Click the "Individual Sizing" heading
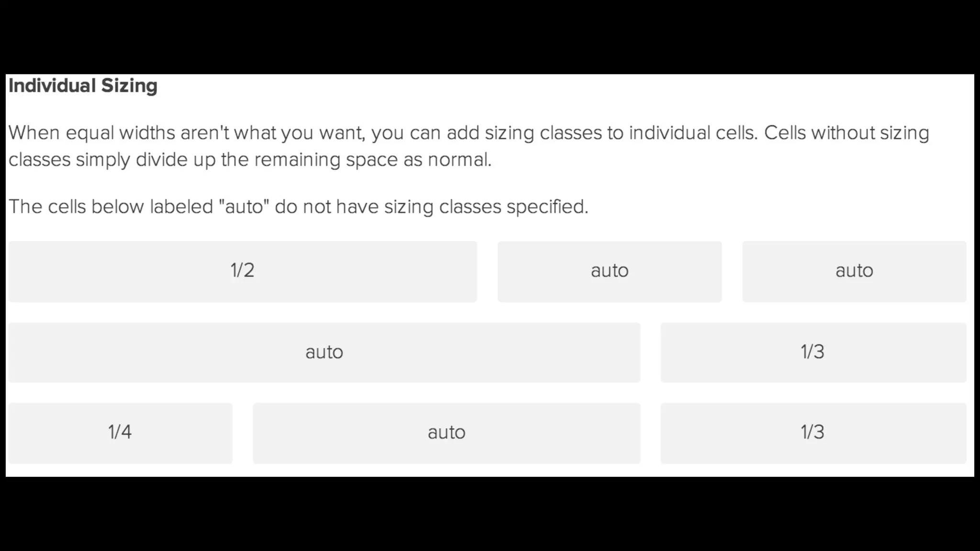Screen dimensions: 980x551 (83, 86)
